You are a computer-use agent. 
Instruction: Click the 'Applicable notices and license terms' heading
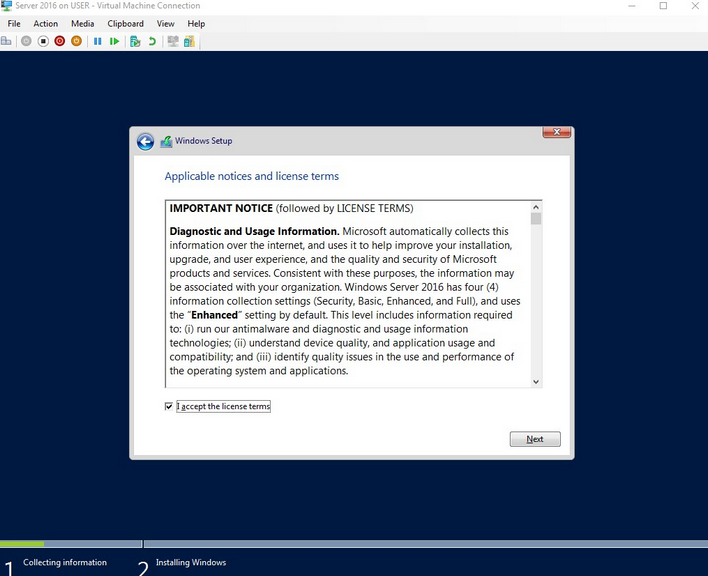[252, 176]
